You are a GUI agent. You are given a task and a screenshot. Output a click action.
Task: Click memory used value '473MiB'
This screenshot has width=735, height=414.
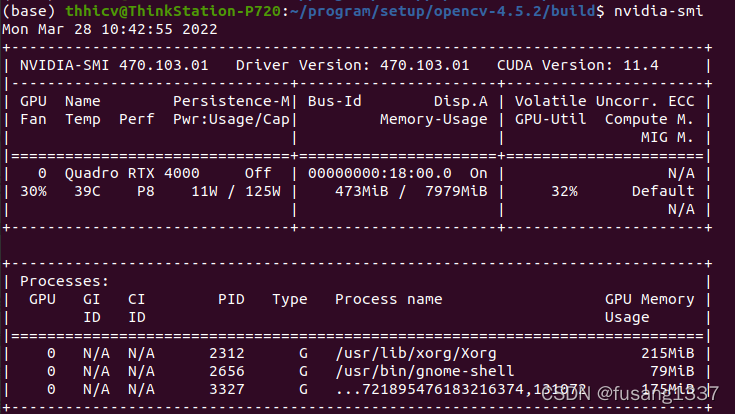coord(362,191)
